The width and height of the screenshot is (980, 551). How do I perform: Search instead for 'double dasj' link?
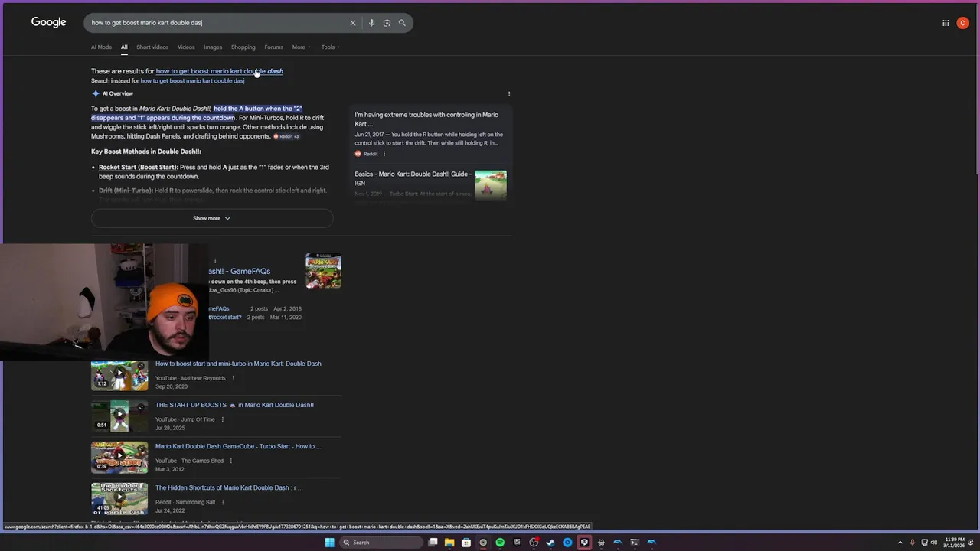click(x=192, y=81)
